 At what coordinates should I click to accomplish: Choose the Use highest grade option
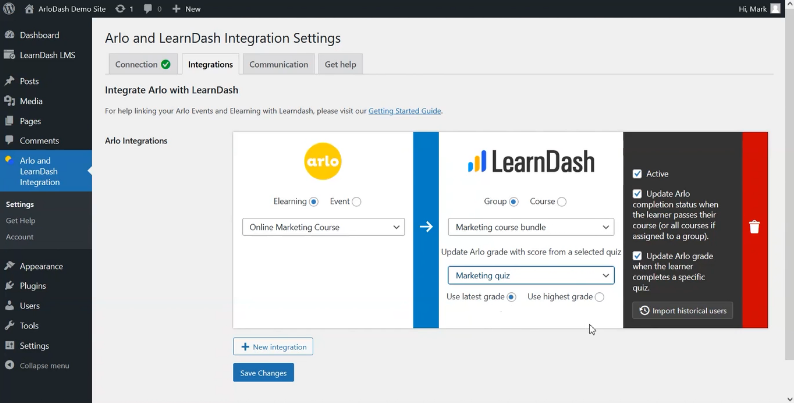(599, 297)
